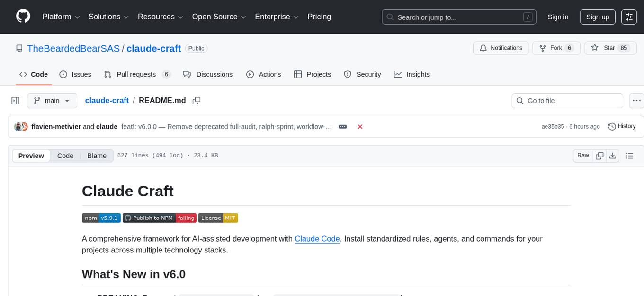
Task: Open the main branch dropdown
Action: (x=52, y=101)
